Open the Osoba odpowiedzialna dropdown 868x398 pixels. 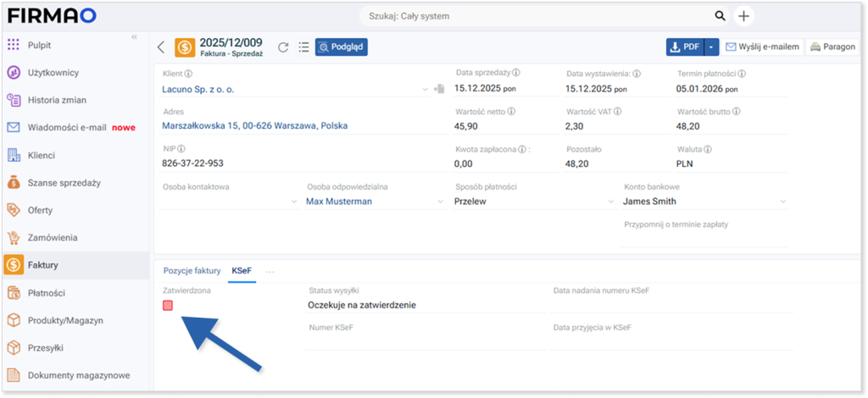click(x=440, y=202)
